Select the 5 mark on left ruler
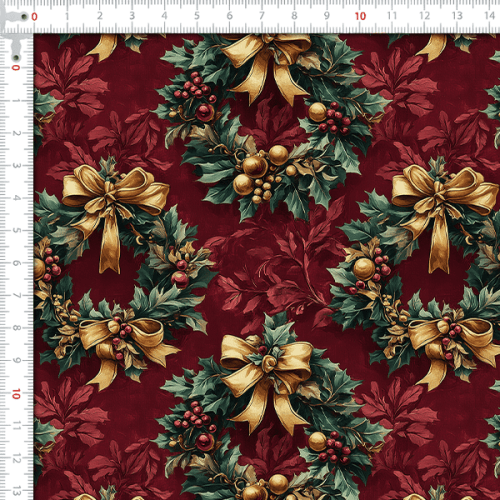This screenshot has width=500, height=500. 16,230
